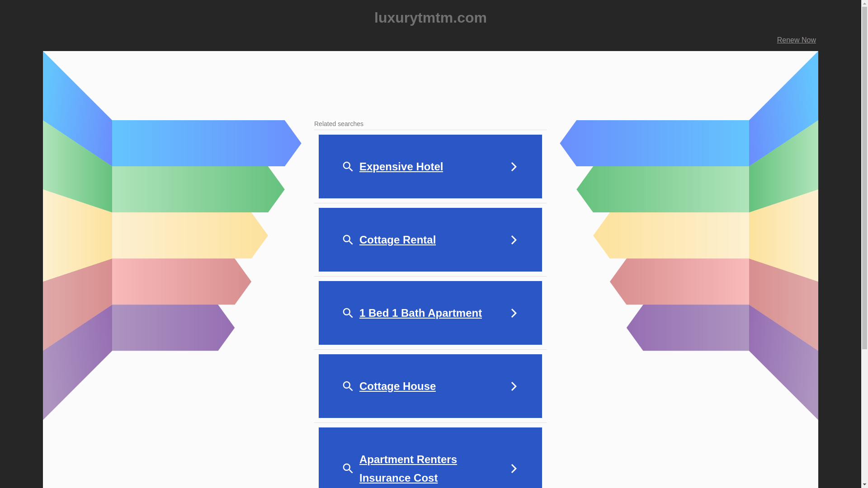This screenshot has height=488, width=868.
Task: Open the Expensive Hotel search link
Action: tap(401, 167)
